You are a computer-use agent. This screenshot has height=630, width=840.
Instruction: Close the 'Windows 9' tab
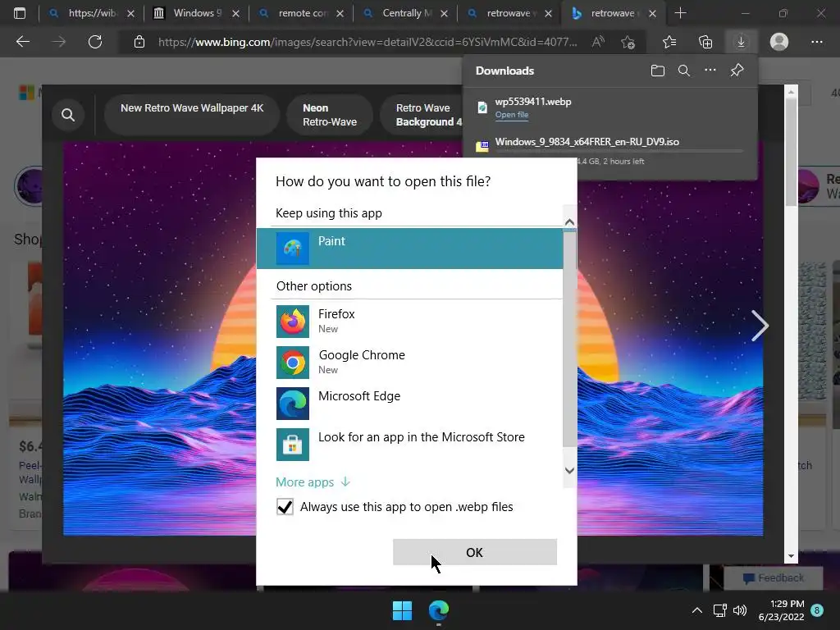click(x=235, y=13)
